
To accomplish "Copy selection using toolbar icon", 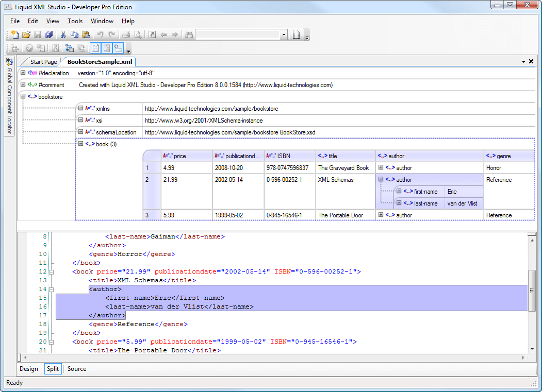I will click(74, 35).
